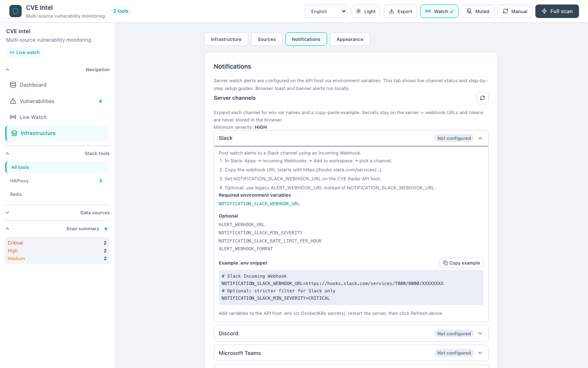This screenshot has height=368, width=588.
Task: Click the Critical severity row
Action: tap(57, 243)
